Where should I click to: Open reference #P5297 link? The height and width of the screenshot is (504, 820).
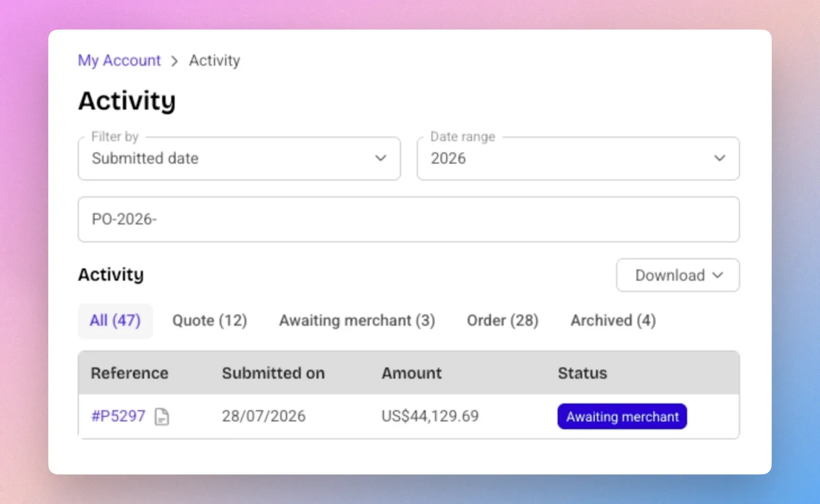(x=118, y=416)
